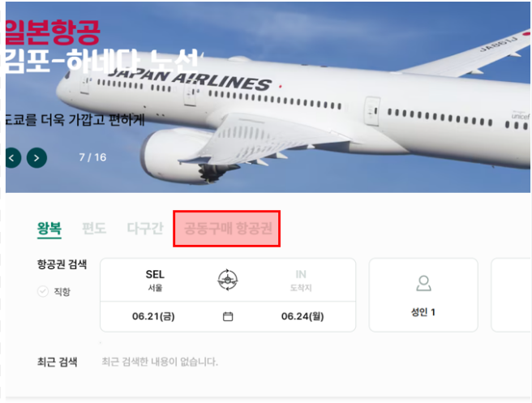Open the SEL 서울 departure selector
The width and height of the screenshot is (532, 403).
pos(155,281)
